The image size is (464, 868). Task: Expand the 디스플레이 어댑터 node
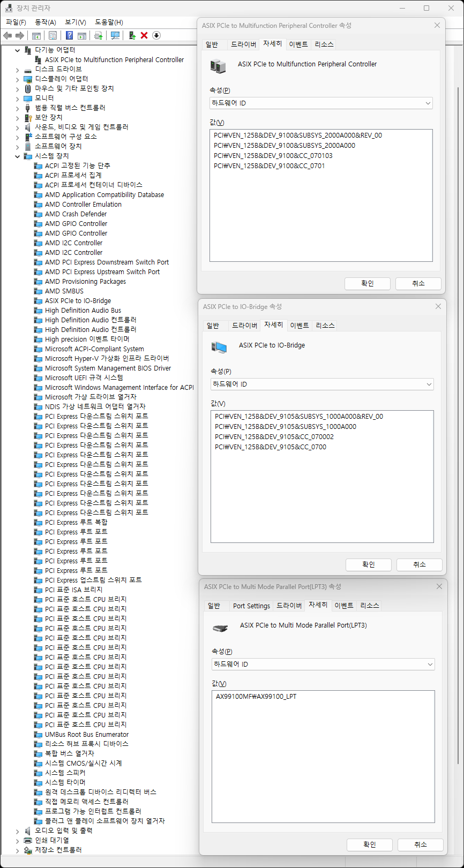[17, 79]
